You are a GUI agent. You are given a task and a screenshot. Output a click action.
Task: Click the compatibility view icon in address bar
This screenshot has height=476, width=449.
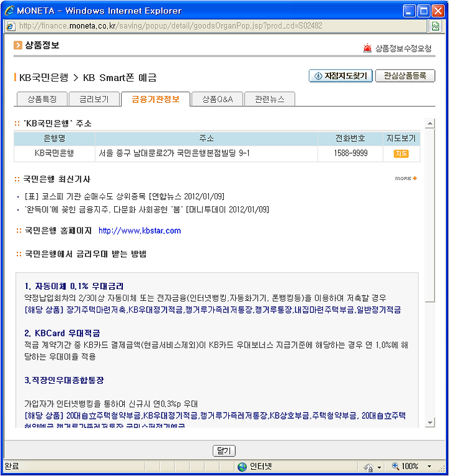coord(436,26)
